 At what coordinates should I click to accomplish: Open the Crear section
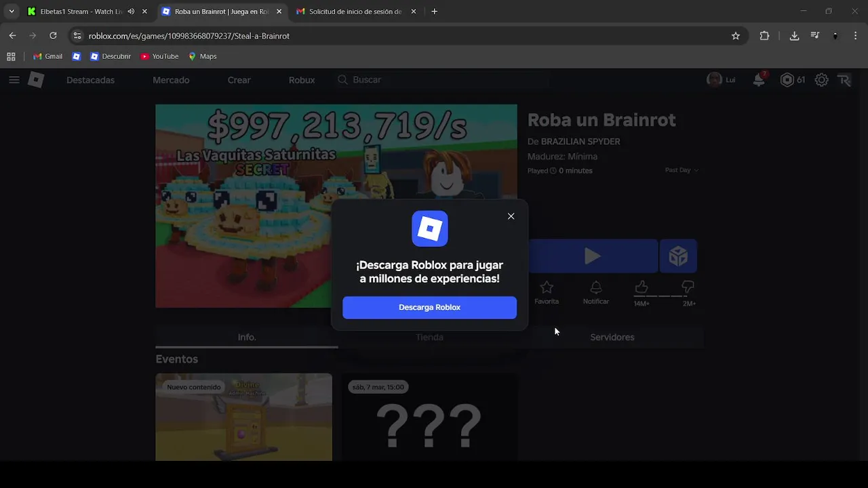click(x=239, y=80)
